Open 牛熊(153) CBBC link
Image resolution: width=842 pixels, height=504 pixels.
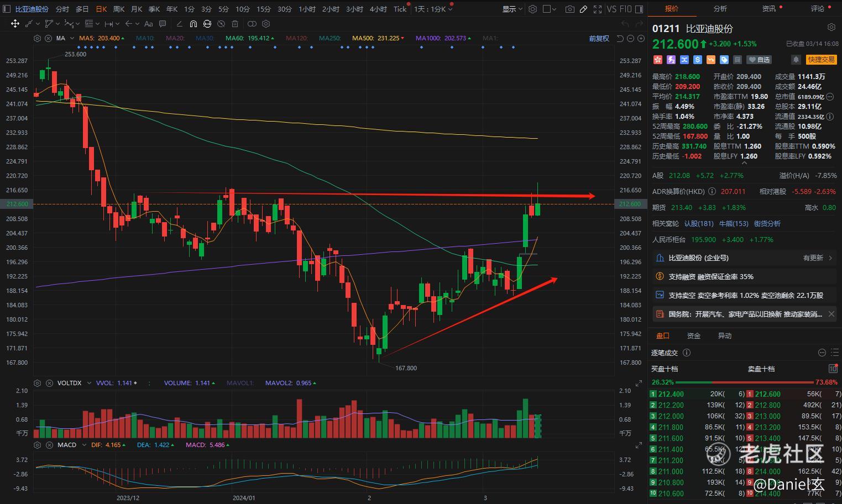coord(734,224)
